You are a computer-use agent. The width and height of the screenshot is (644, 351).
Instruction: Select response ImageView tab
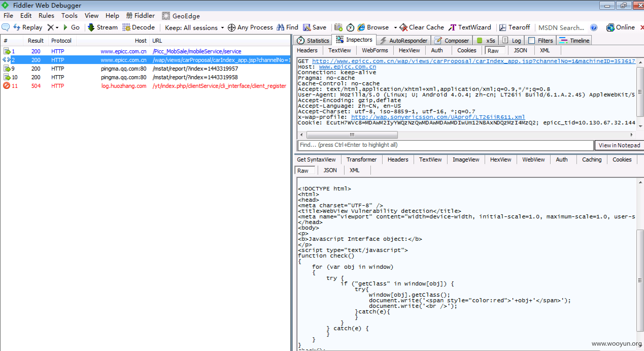tap(466, 159)
